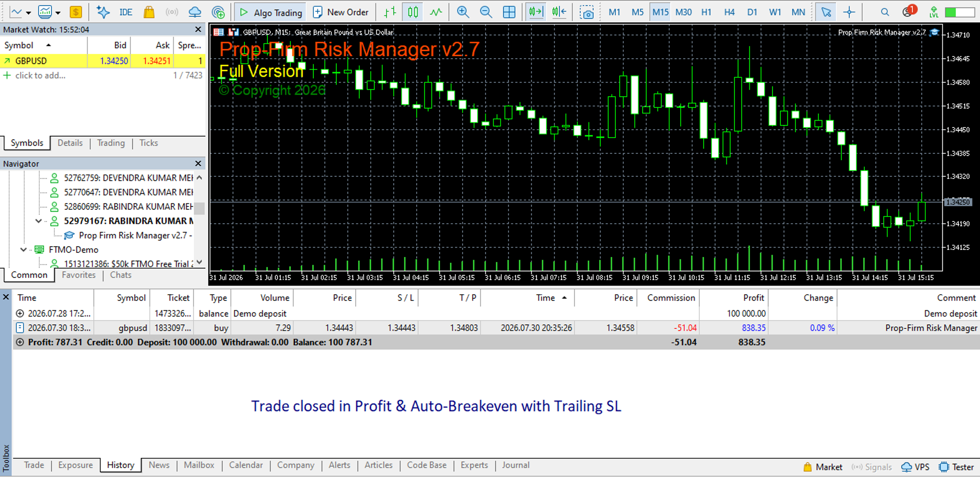Screen dimensions: 980x477
Task: Tile chart windows grid icon
Action: [509, 12]
